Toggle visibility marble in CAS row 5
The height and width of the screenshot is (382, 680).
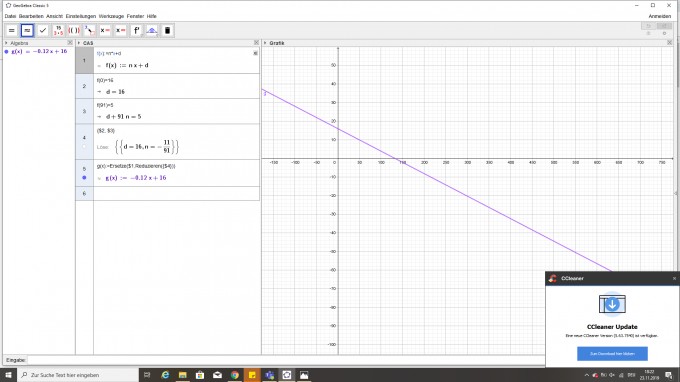coord(84,178)
